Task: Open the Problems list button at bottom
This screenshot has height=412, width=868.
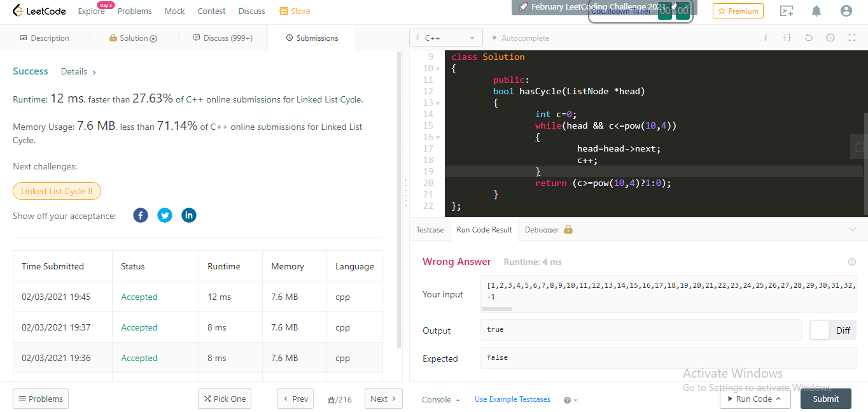Action: point(41,399)
